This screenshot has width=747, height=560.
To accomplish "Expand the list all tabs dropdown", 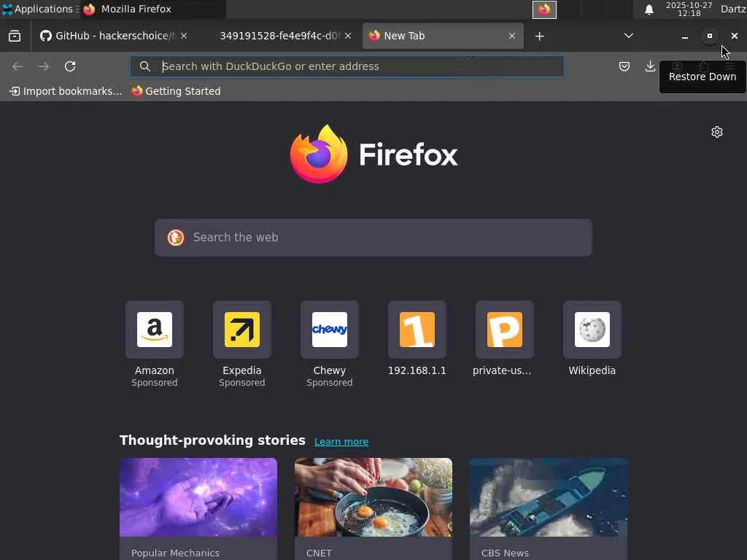I will coord(629,36).
